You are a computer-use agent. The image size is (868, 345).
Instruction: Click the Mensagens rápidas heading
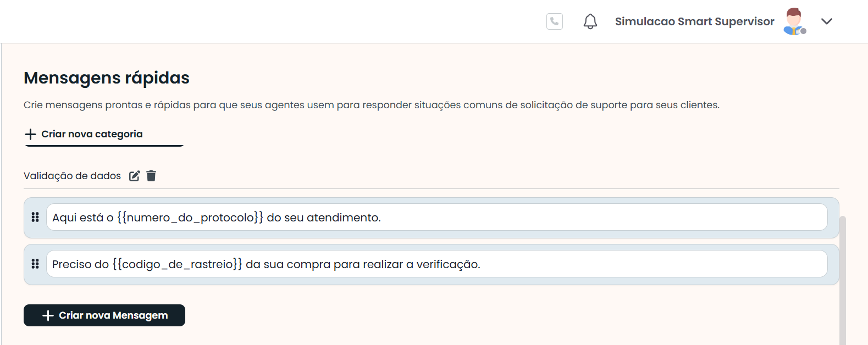pyautogui.click(x=107, y=78)
